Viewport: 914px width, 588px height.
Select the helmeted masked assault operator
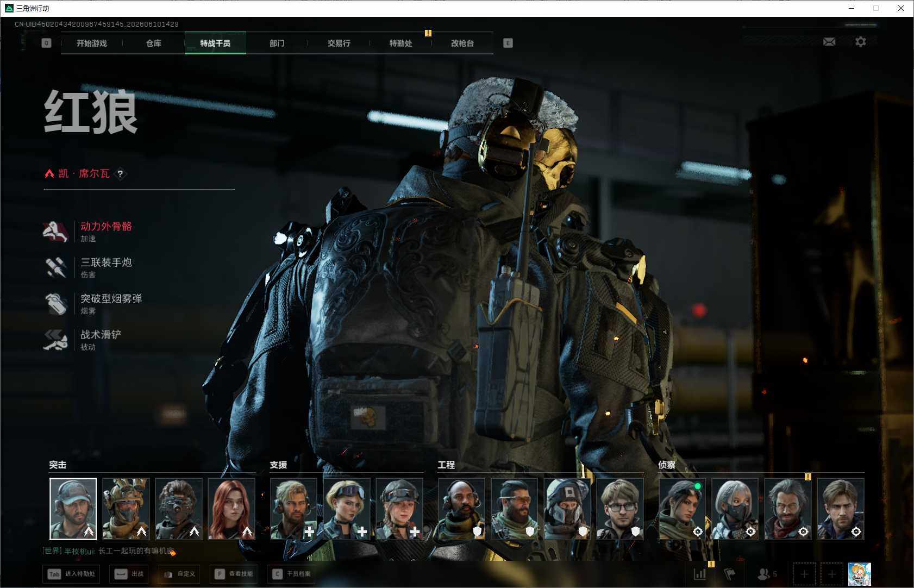tap(126, 509)
